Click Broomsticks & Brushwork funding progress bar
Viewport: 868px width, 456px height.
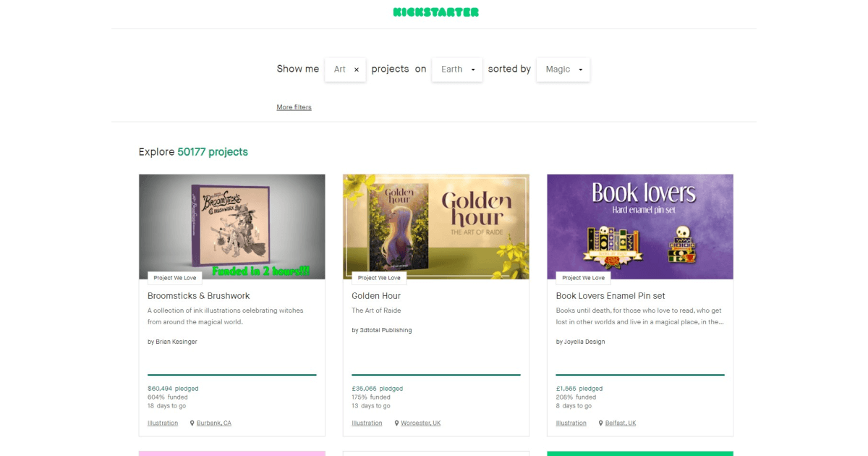pos(232,375)
